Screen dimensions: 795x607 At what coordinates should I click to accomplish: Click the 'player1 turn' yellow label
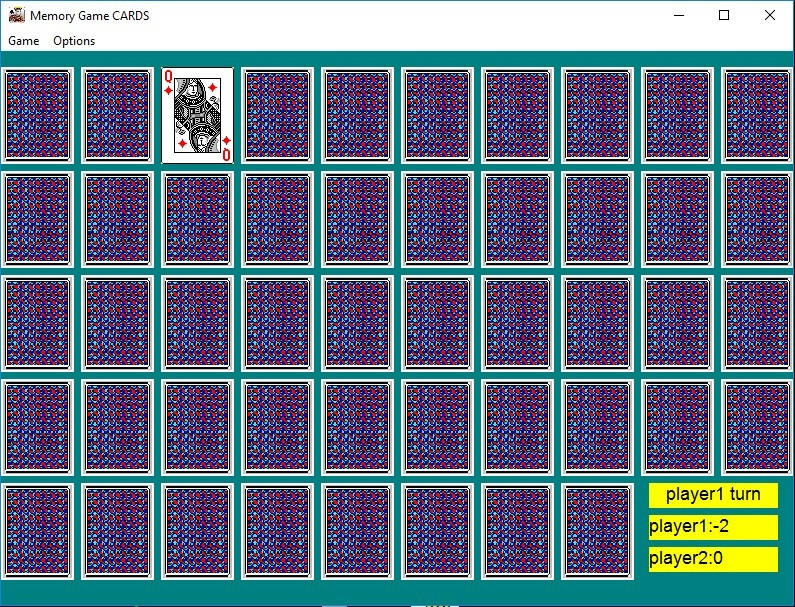tap(713, 494)
